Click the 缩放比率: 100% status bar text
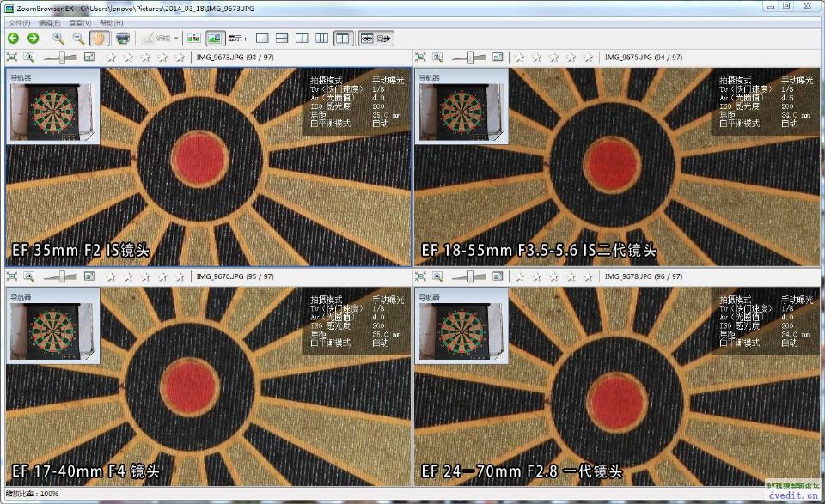The height and width of the screenshot is (504, 825). click(32, 494)
